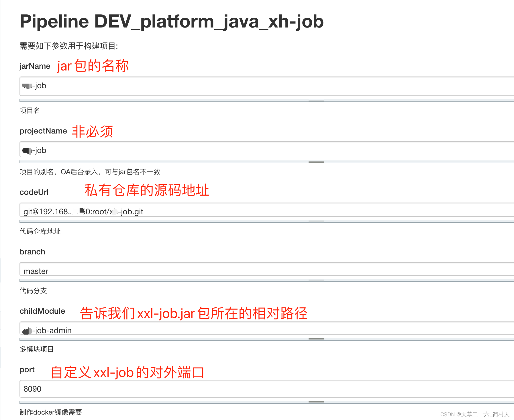Click the port field showing 8090
The image size is (514, 420).
pos(267,389)
